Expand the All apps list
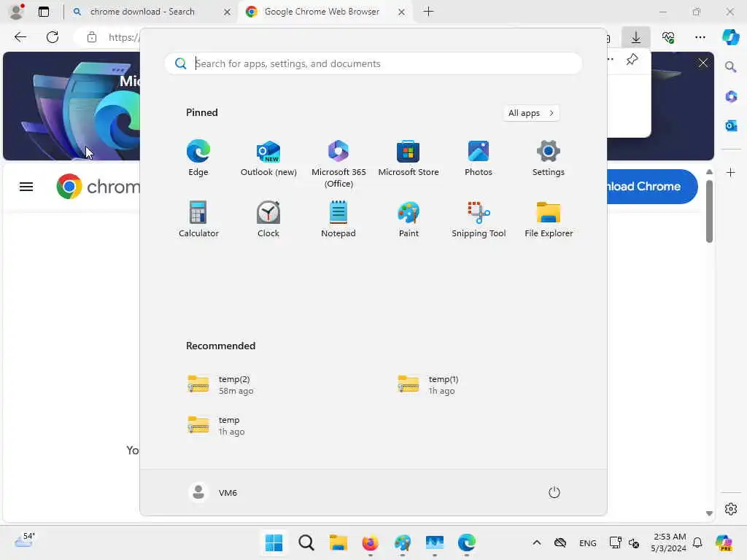 coord(531,113)
